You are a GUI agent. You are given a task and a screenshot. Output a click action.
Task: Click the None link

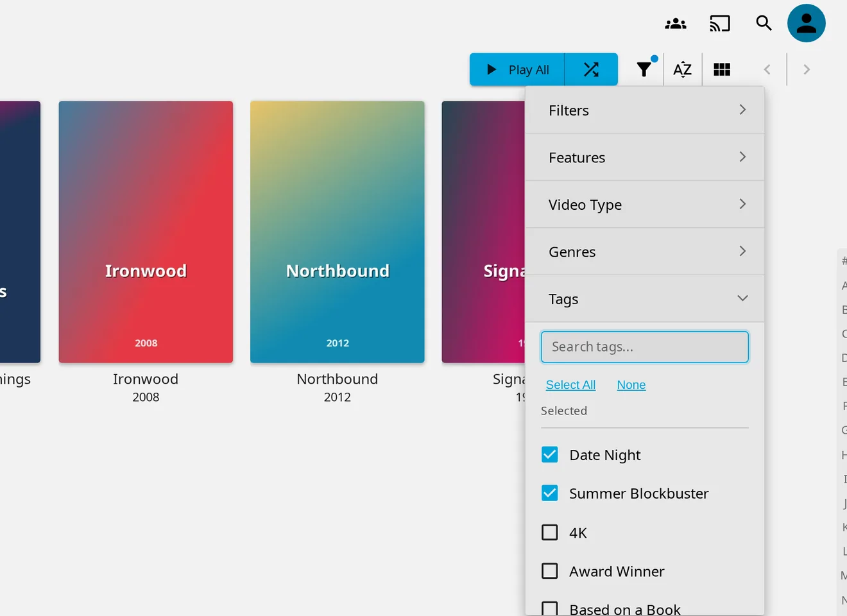click(x=631, y=385)
